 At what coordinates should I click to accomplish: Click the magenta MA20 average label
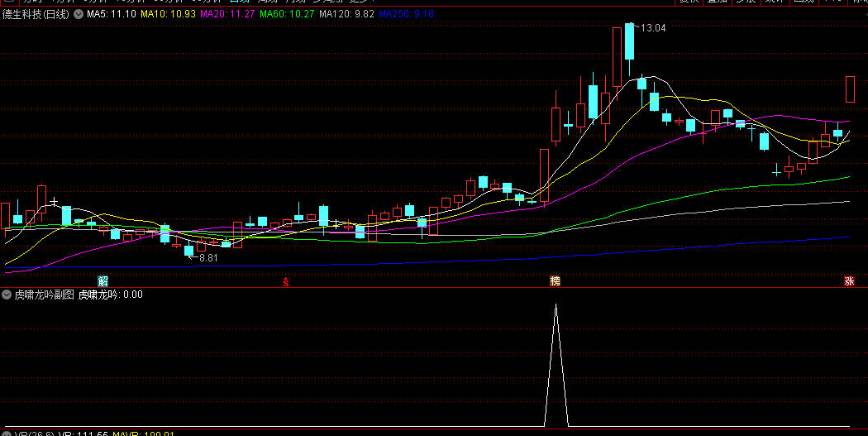227,15
